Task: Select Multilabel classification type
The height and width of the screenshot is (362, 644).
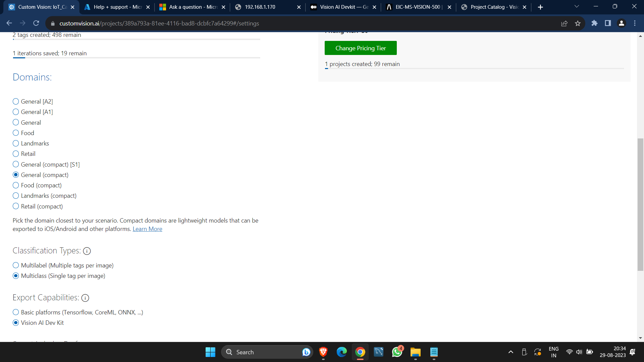Action: [16, 265]
